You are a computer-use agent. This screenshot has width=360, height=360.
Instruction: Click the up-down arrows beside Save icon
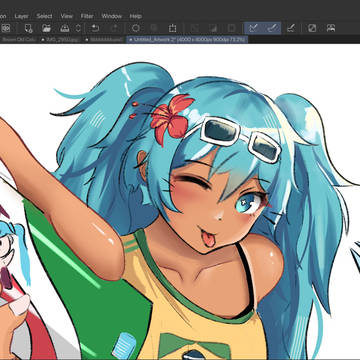point(78,28)
